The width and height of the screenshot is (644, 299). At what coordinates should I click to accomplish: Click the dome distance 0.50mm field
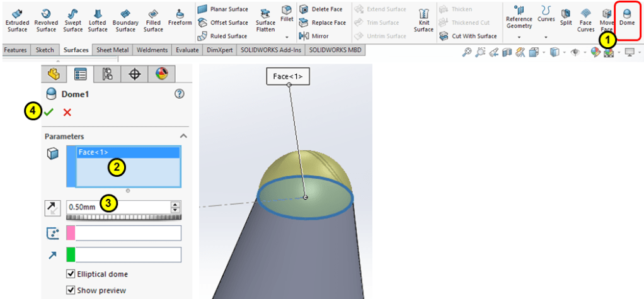tap(117, 206)
